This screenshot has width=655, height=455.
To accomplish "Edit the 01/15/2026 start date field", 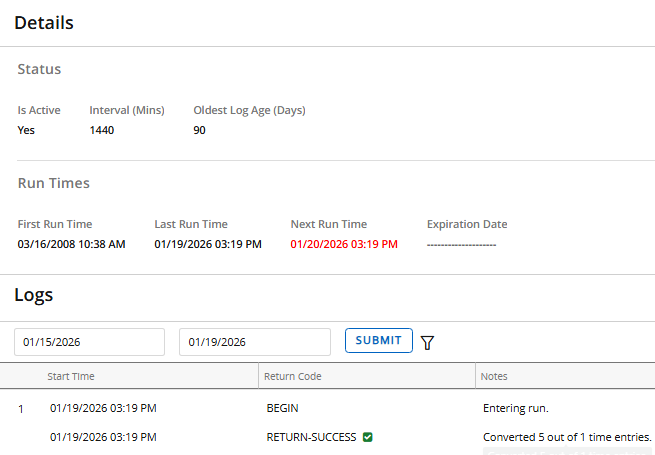I will click(x=89, y=342).
